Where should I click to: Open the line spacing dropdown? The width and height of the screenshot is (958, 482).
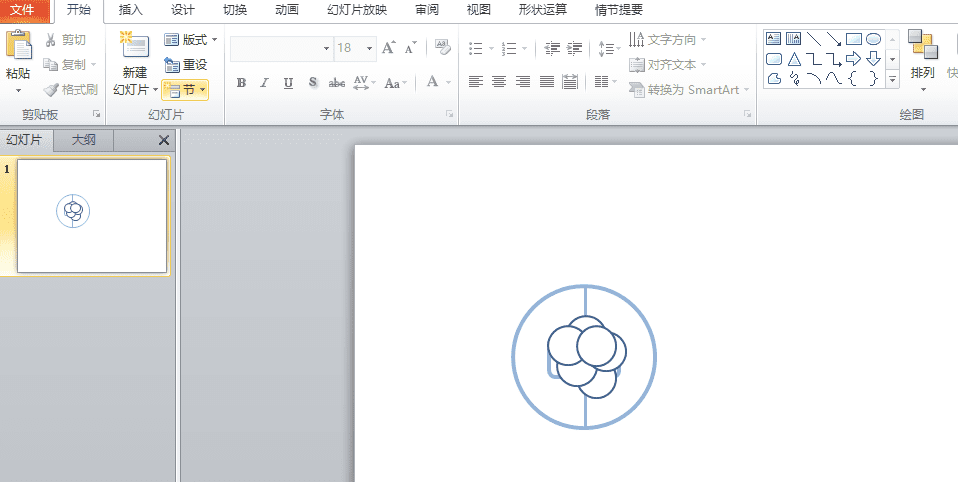pos(609,48)
